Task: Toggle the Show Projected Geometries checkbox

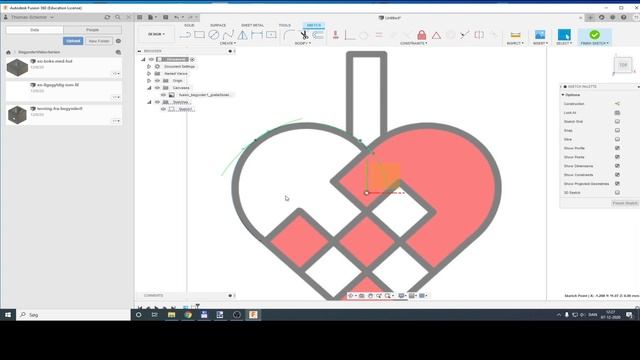Action: (x=617, y=184)
